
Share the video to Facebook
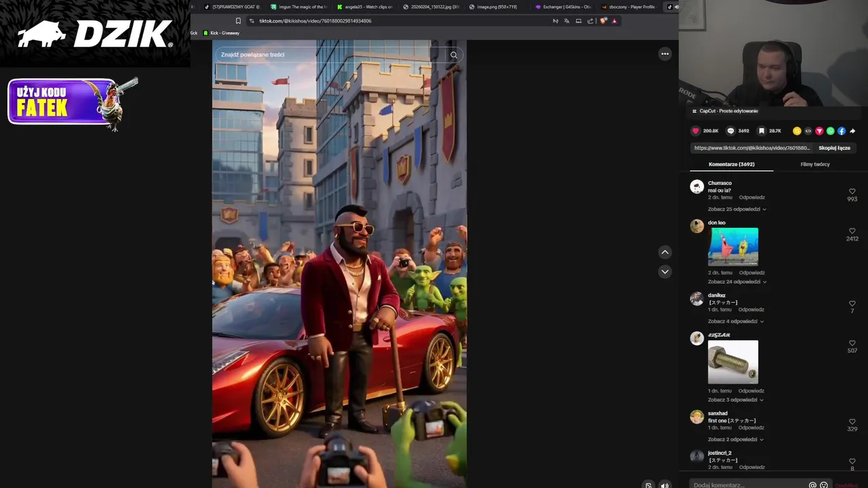pyautogui.click(x=842, y=131)
